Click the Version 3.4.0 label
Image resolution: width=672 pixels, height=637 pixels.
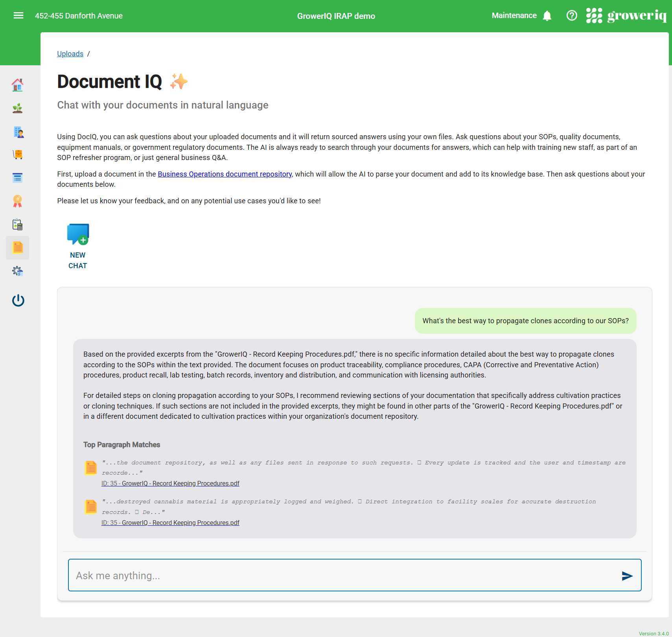(x=654, y=633)
